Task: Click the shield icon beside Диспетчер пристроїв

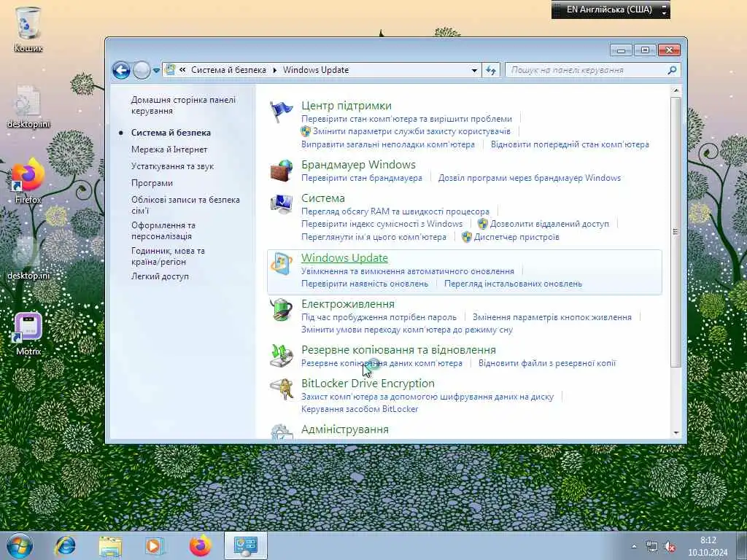Action: [x=467, y=237]
